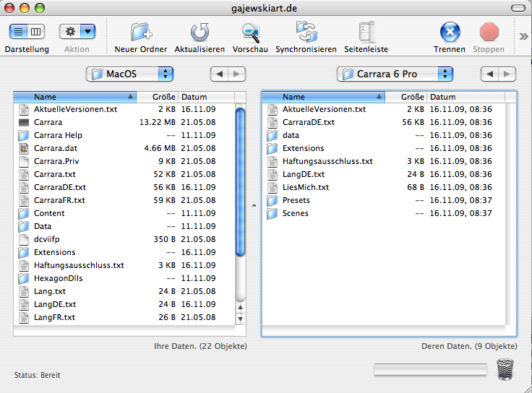Viewport: 532px width, 393px height.
Task: Click the trash can icon
Action: (505, 369)
